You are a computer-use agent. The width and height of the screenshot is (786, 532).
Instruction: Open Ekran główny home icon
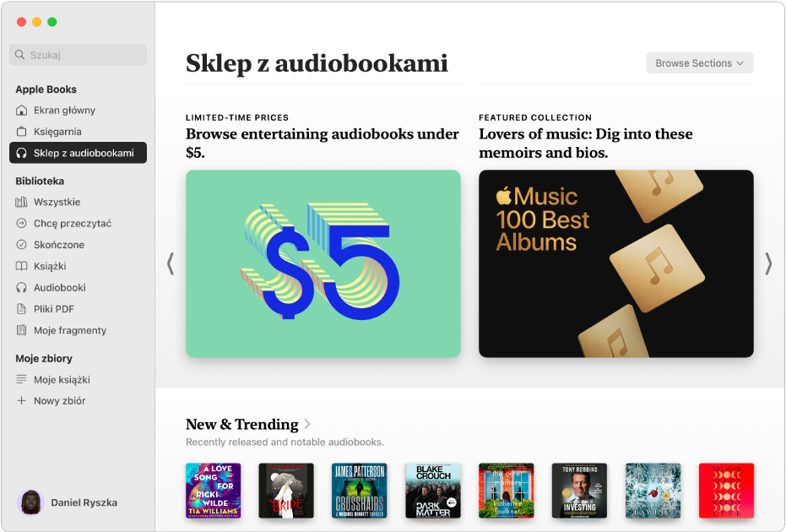(21, 111)
